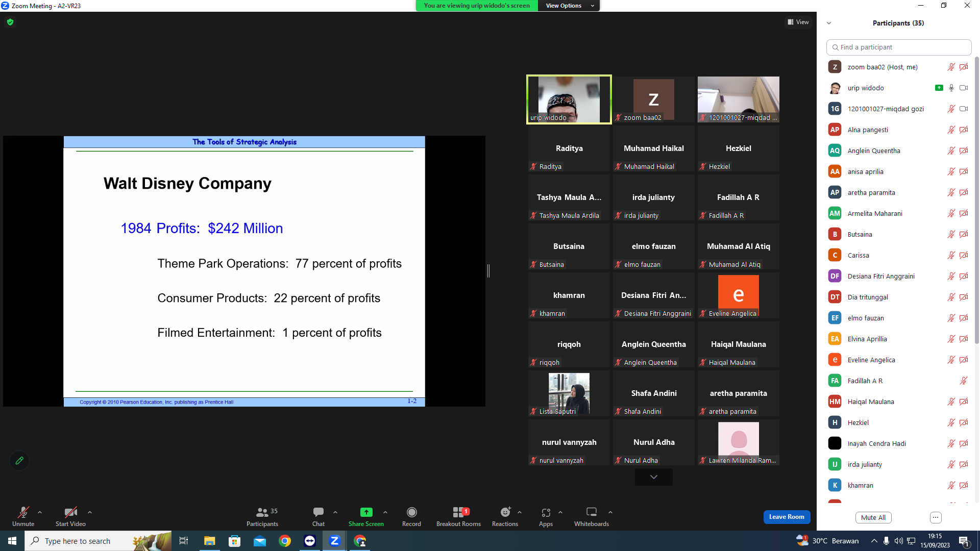
Task: Open Google Chrome from taskbar
Action: click(285, 541)
